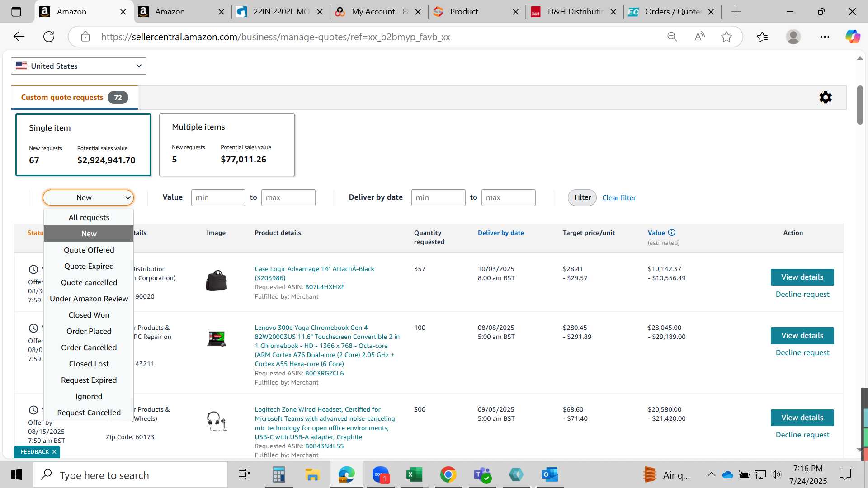The width and height of the screenshot is (868, 488).
Task: Open Microsoft Teams from taskbar
Action: tap(482, 475)
